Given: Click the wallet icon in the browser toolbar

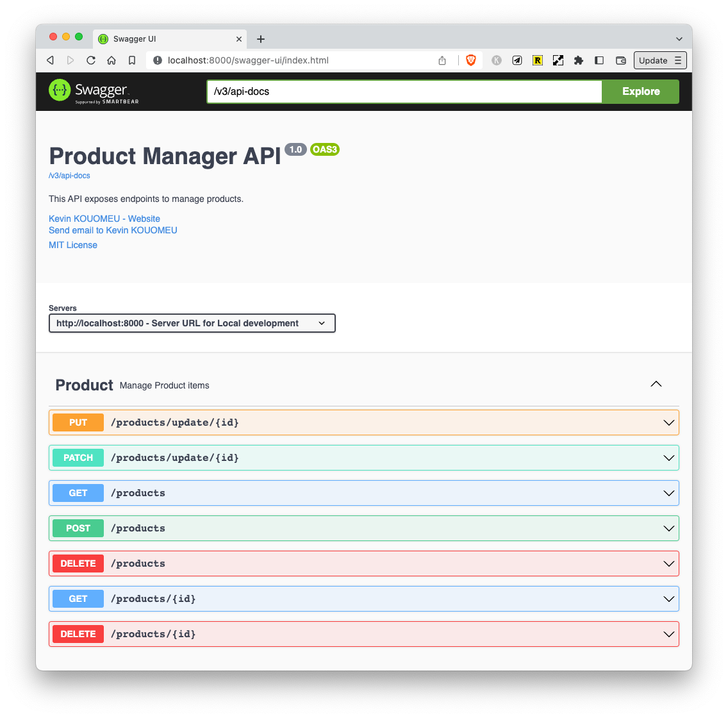Looking at the screenshot, I should point(620,60).
